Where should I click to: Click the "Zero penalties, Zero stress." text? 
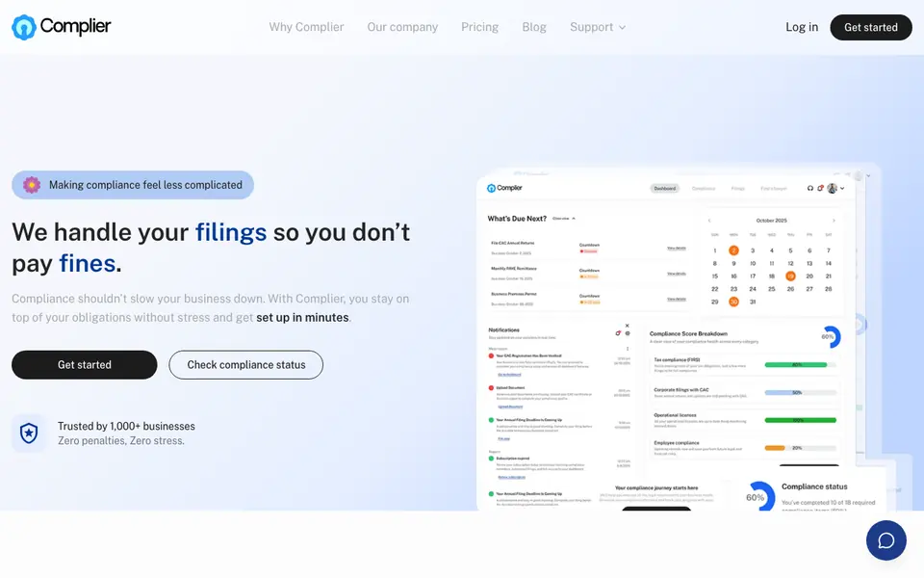(121, 440)
